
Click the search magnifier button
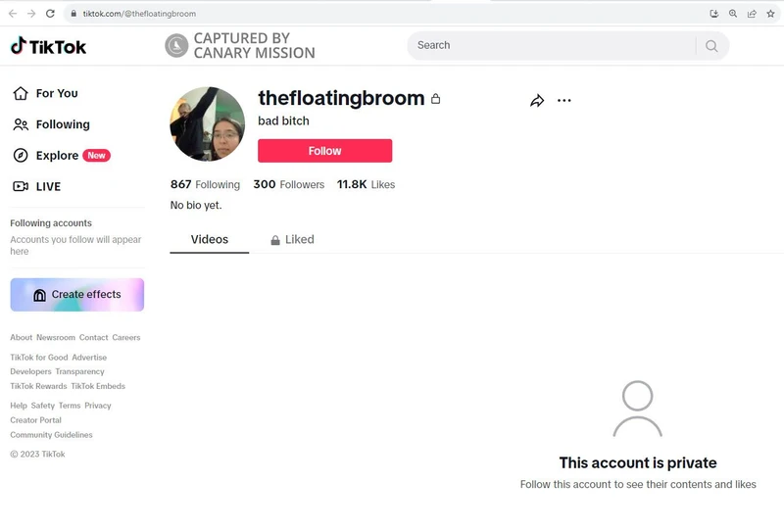[711, 46]
